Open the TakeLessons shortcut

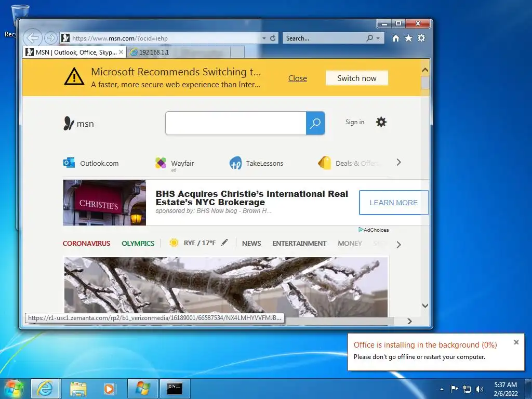[256, 163]
